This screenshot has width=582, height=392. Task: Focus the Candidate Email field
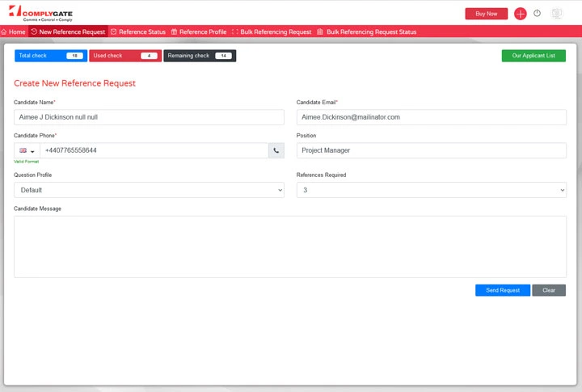tap(432, 117)
